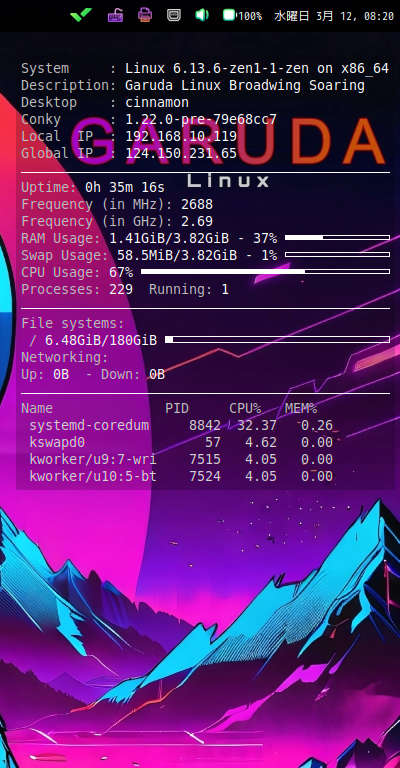This screenshot has width=400, height=768.
Task: Click the 'Networking:' heading
Action: (x=65, y=357)
